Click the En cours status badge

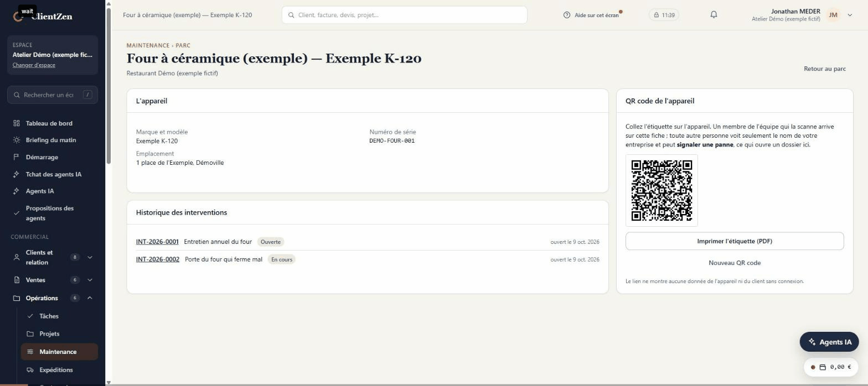(282, 259)
